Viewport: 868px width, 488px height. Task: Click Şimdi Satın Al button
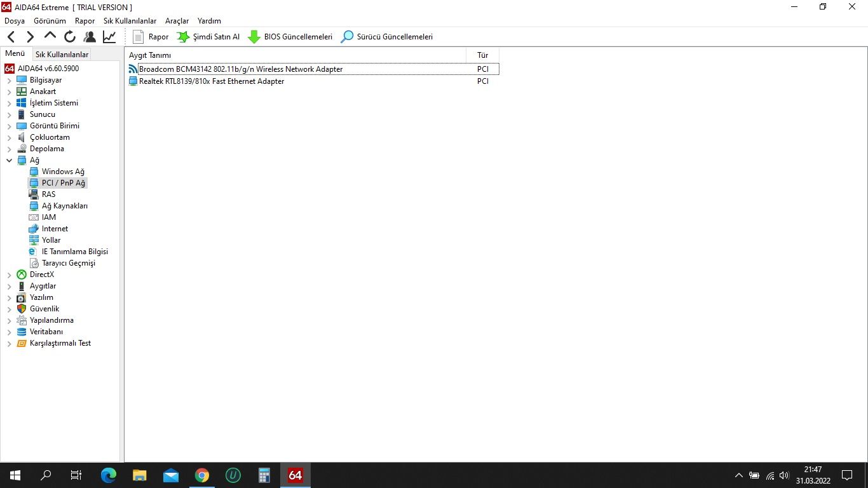(x=208, y=37)
